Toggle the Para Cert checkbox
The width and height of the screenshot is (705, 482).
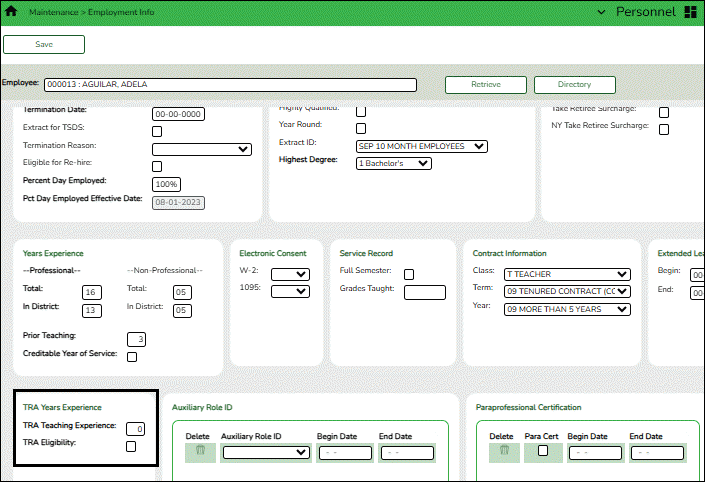pyautogui.click(x=543, y=451)
